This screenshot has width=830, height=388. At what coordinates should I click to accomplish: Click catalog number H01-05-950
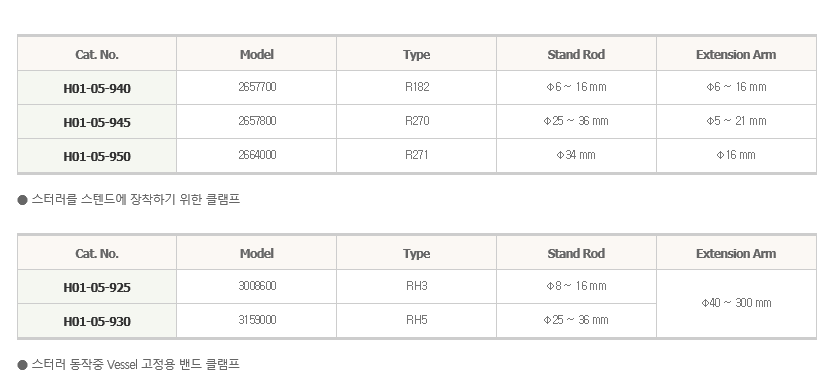tap(97, 156)
